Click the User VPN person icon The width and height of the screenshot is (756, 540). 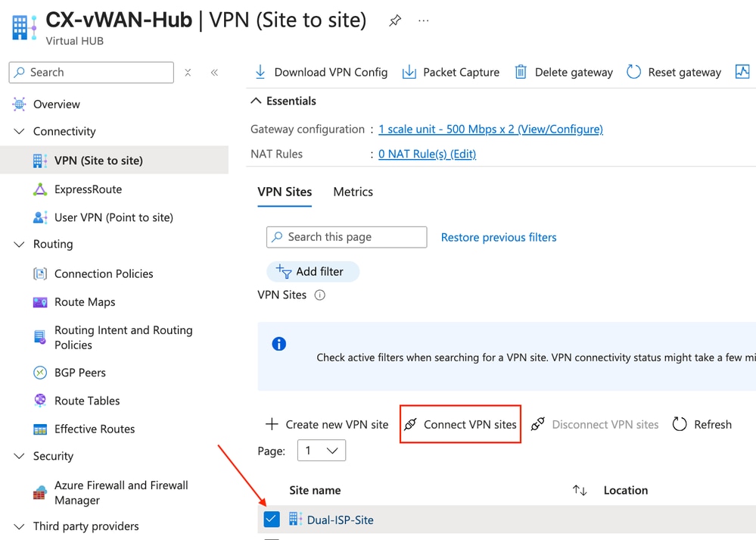(x=40, y=217)
